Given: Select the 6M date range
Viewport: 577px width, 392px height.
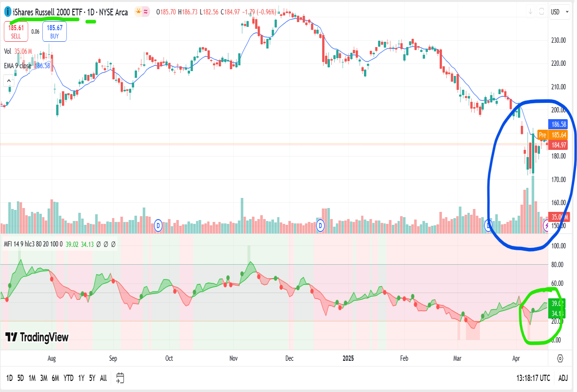Looking at the screenshot, I should tap(55, 378).
